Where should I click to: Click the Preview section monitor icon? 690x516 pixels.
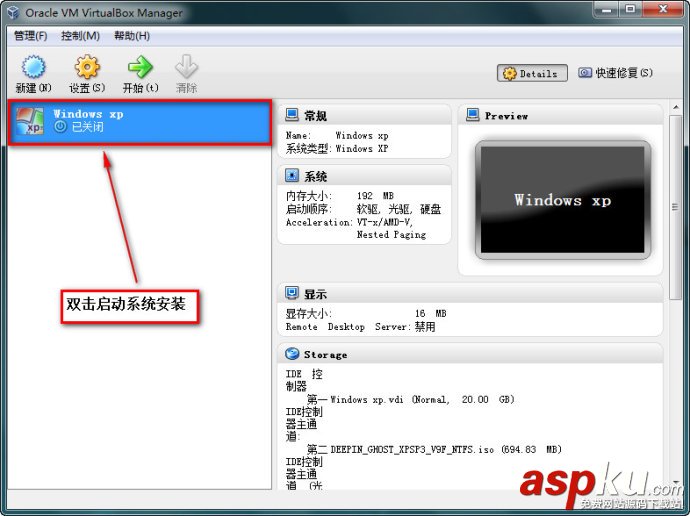point(472,115)
